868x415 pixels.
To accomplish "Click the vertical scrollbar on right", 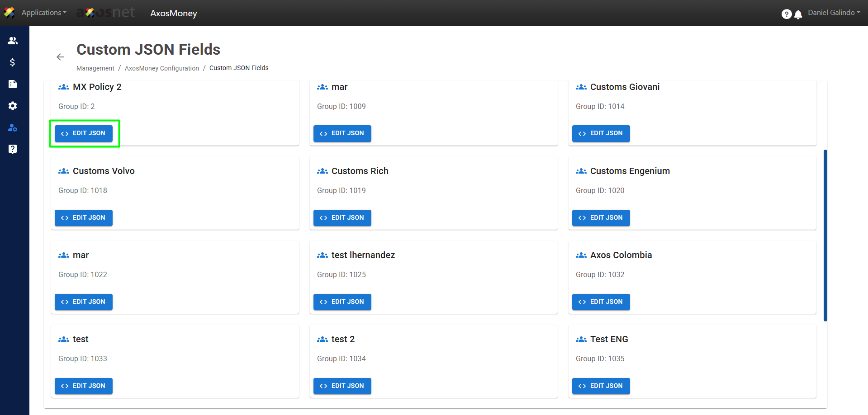I will 825,235.
